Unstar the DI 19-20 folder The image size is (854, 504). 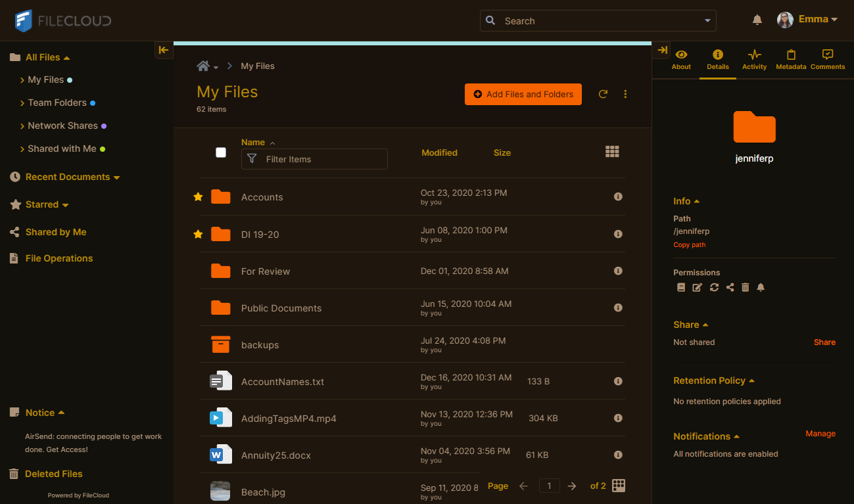click(198, 234)
